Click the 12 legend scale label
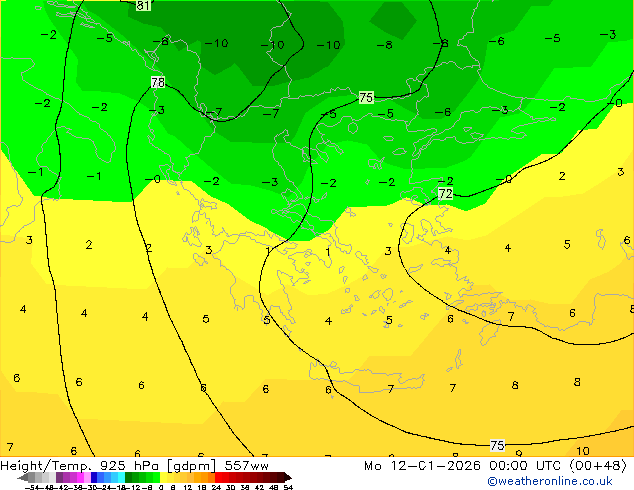Screen dimensions: 634x490 (188, 488)
